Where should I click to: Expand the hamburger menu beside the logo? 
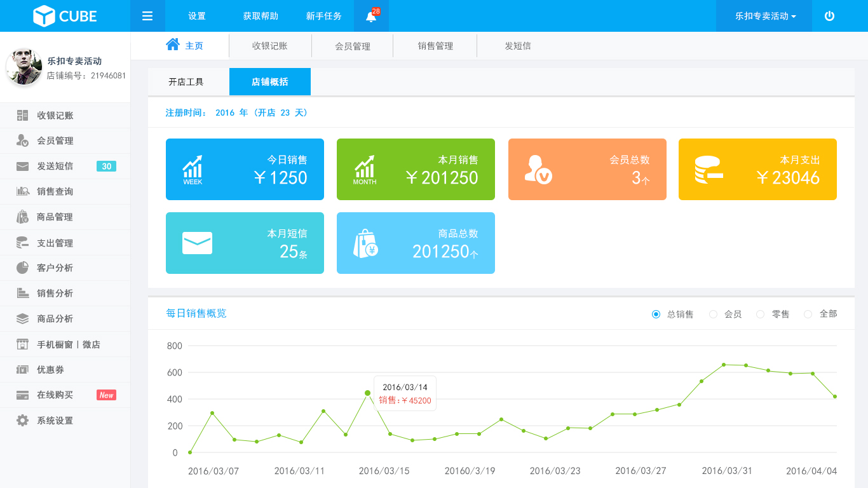[147, 16]
